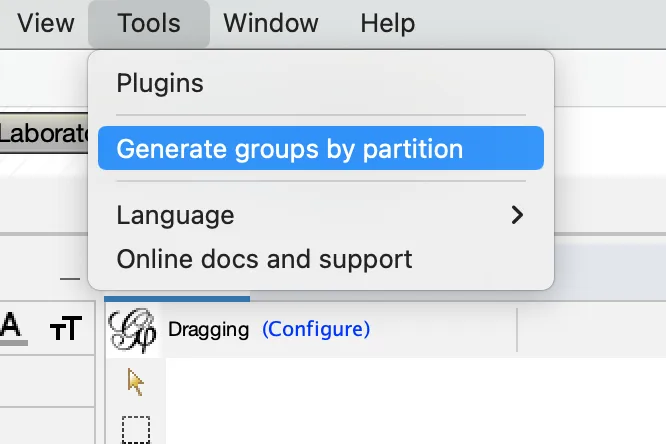Click the blue Configure link

click(x=316, y=329)
